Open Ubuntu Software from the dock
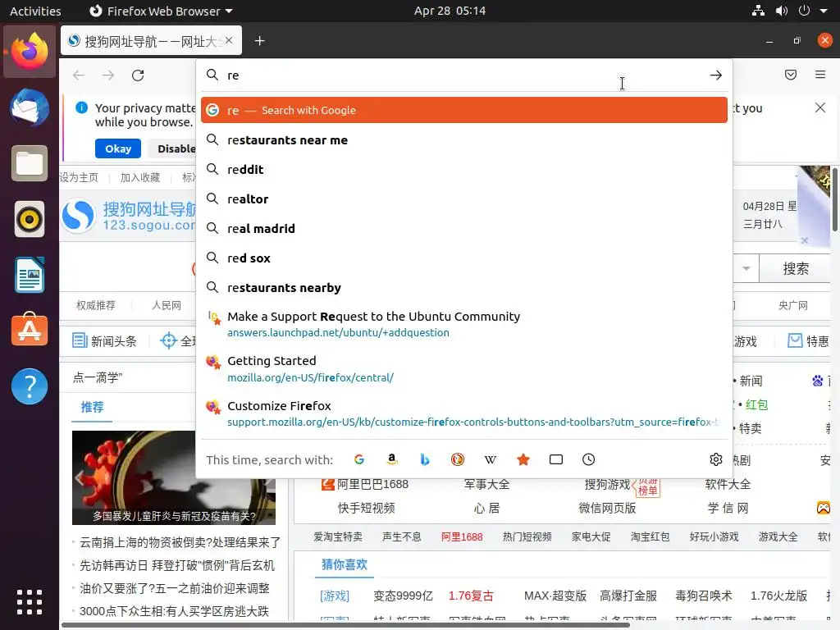This screenshot has height=630, width=840. pyautogui.click(x=30, y=330)
